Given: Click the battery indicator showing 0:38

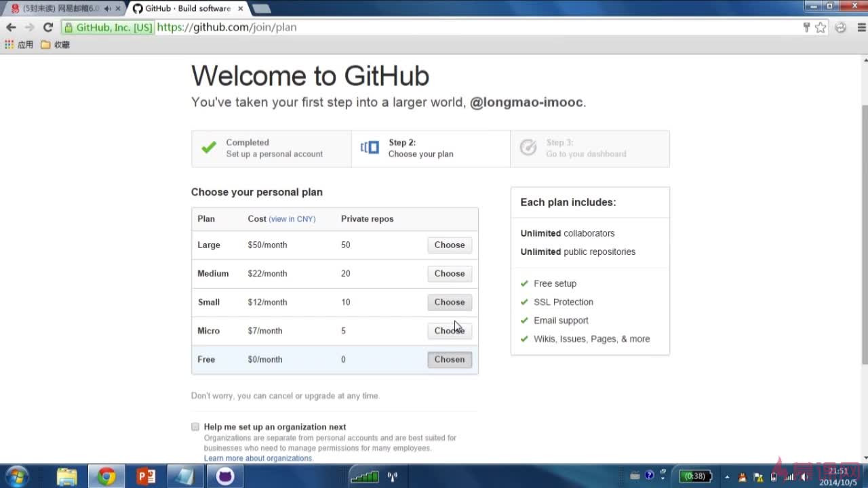Looking at the screenshot, I should (696, 476).
